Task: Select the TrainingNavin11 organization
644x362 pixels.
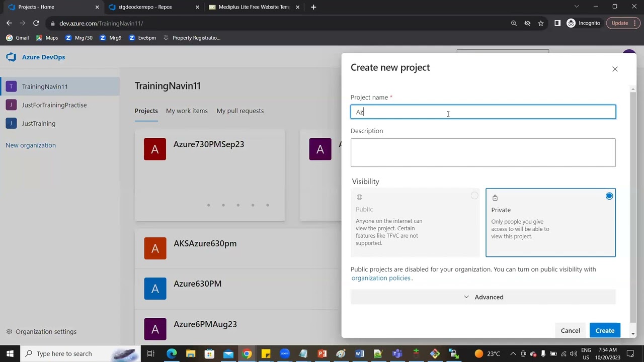Action: pos(60,86)
